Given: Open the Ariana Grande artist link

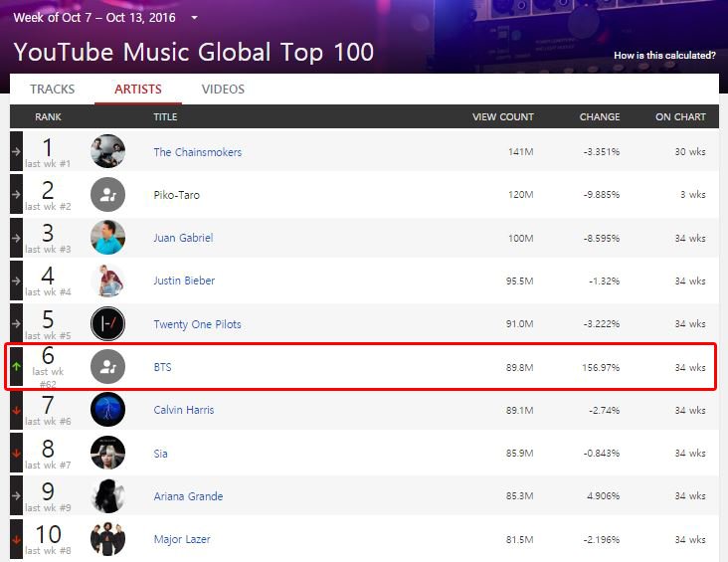Looking at the screenshot, I should (189, 496).
